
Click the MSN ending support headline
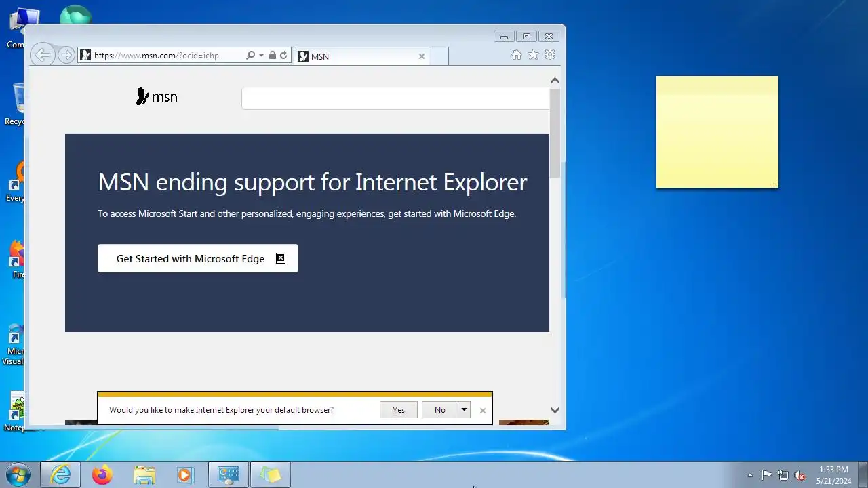pyautogui.click(x=313, y=182)
